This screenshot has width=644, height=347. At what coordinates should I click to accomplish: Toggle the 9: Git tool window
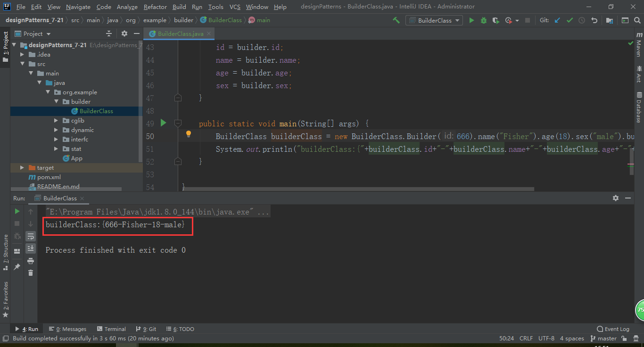(x=146, y=329)
